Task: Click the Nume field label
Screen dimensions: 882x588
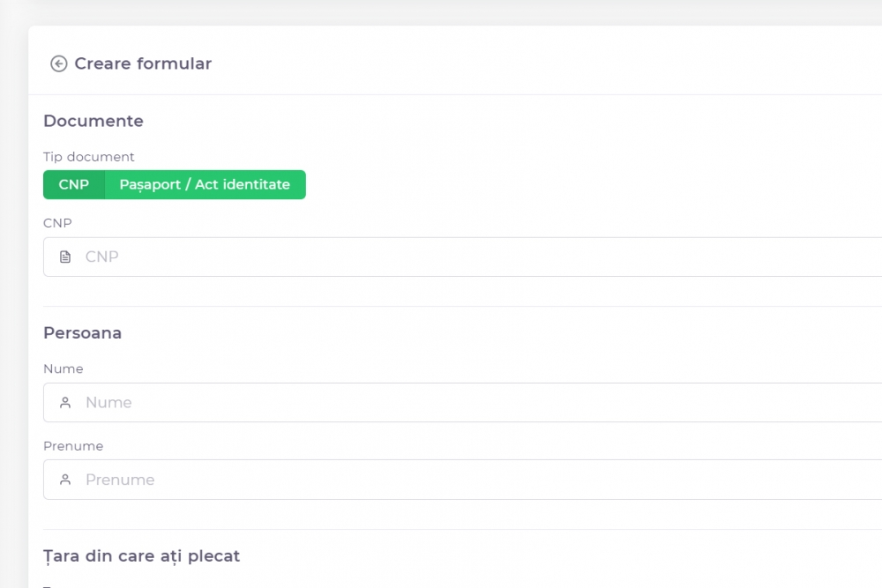Action: point(64,369)
